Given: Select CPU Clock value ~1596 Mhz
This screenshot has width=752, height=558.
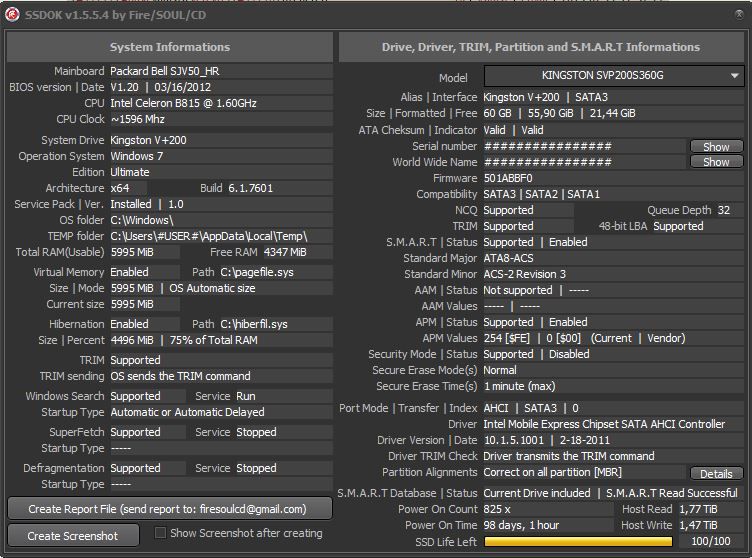Looking at the screenshot, I should (138, 119).
